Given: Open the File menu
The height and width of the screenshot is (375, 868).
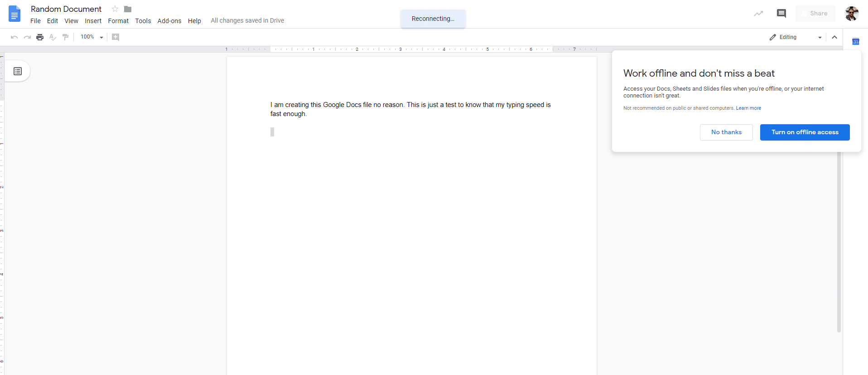Looking at the screenshot, I should tap(35, 21).
